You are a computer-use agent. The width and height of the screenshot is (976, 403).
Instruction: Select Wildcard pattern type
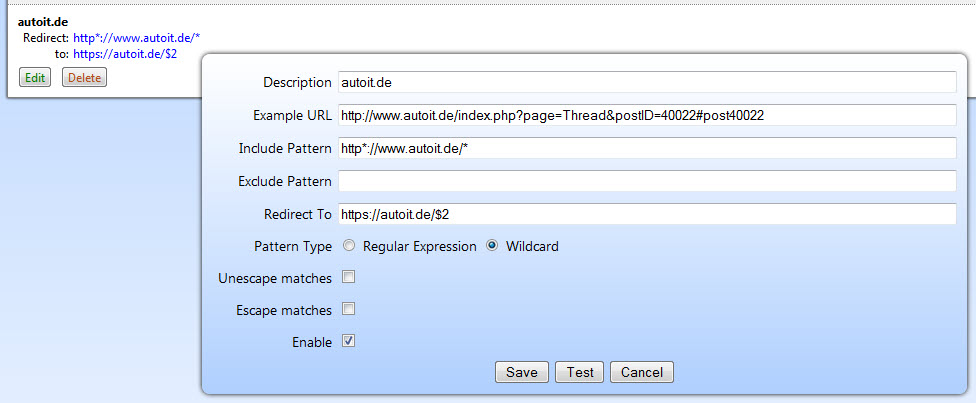coord(492,246)
